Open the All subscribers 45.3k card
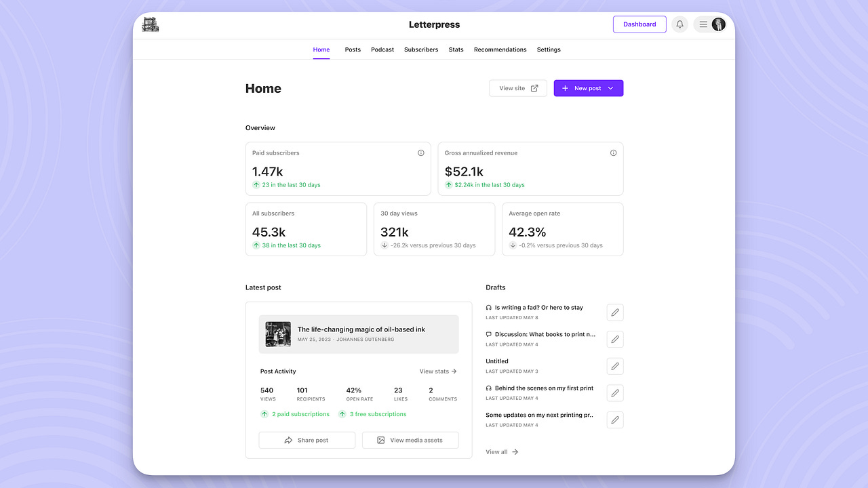This screenshot has height=488, width=868. click(306, 229)
